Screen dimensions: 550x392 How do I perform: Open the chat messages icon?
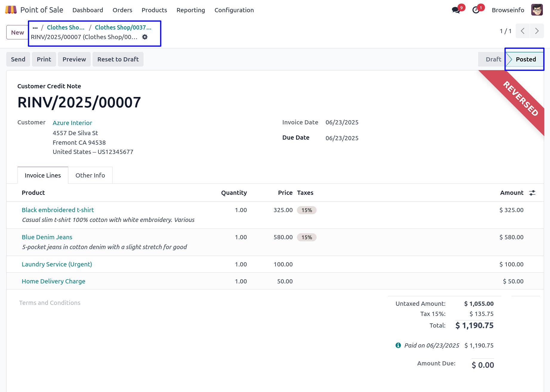(456, 10)
